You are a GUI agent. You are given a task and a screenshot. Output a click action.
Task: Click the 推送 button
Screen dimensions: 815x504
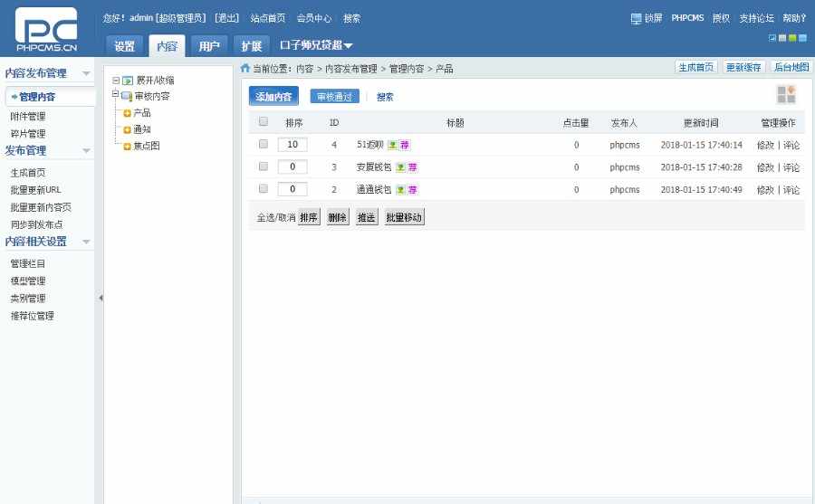pos(367,217)
